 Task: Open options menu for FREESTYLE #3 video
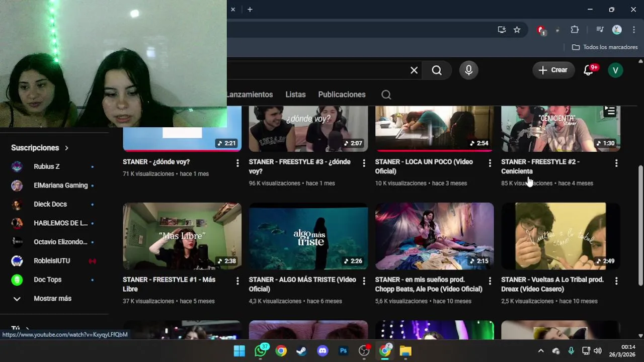(364, 163)
